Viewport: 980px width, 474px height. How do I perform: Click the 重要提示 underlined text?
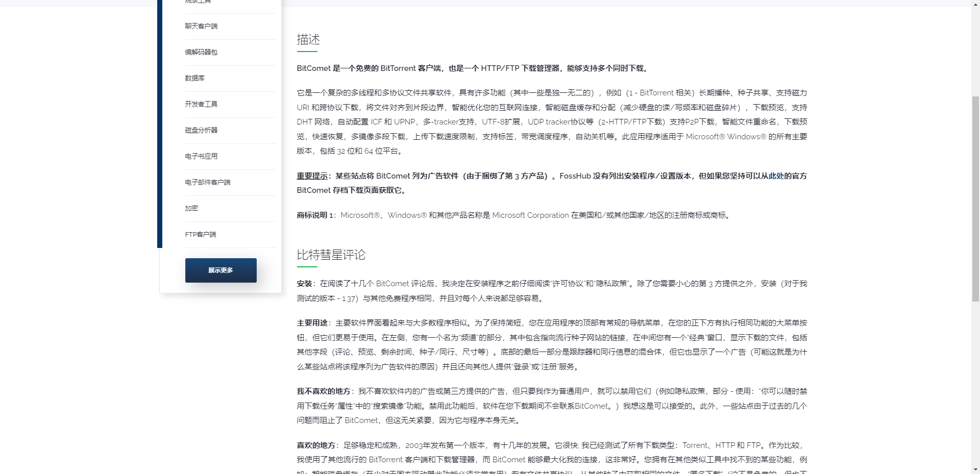[312, 176]
